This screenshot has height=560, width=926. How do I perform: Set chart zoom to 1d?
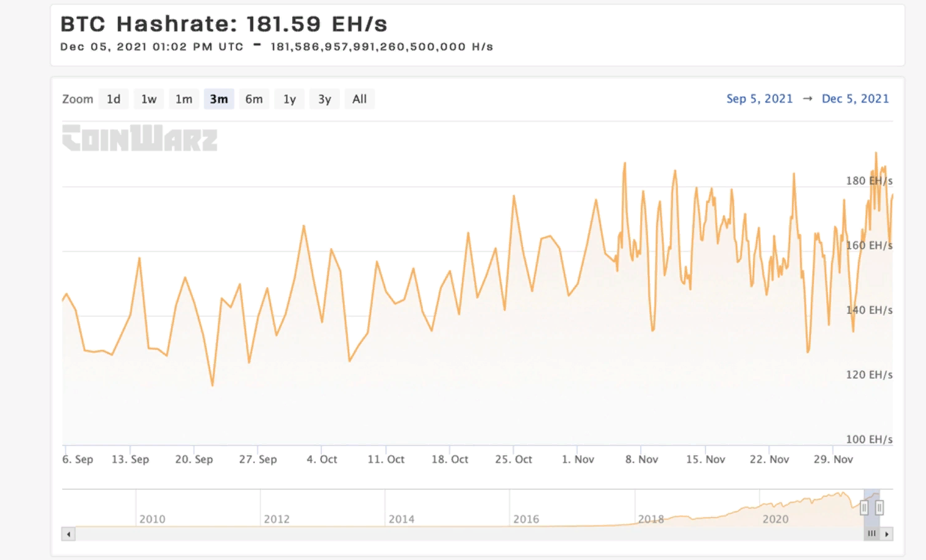tap(114, 99)
